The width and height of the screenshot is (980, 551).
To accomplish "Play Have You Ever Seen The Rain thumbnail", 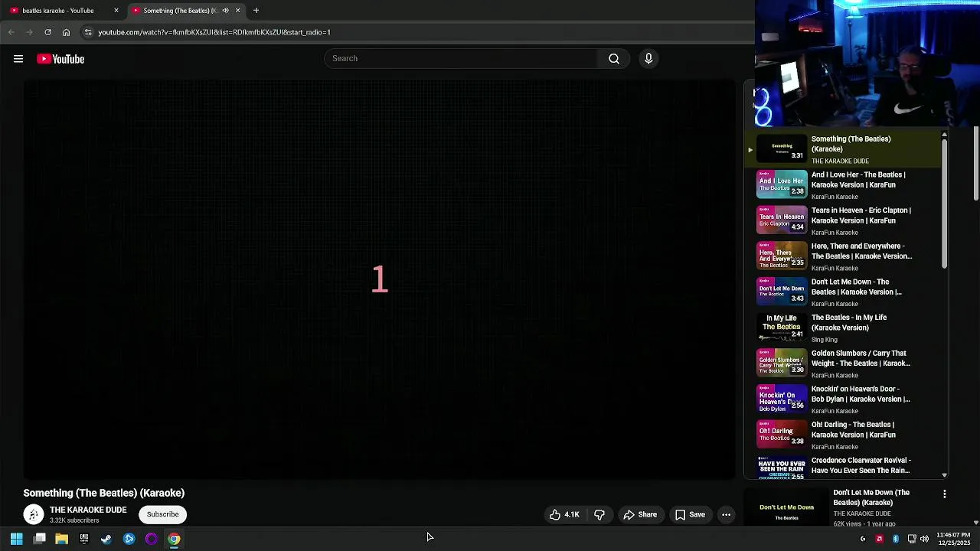I will (782, 468).
